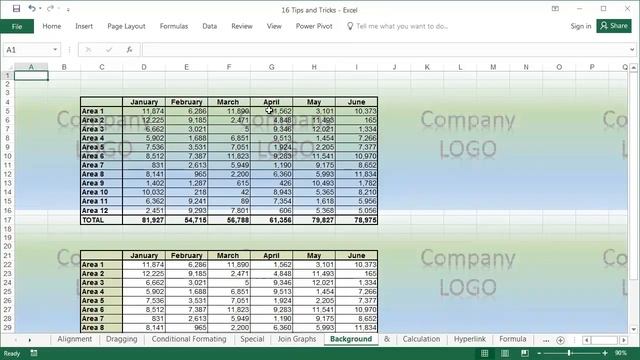Image resolution: width=640 pixels, height=360 pixels.
Task: Click the Sign in link
Action: 580,26
